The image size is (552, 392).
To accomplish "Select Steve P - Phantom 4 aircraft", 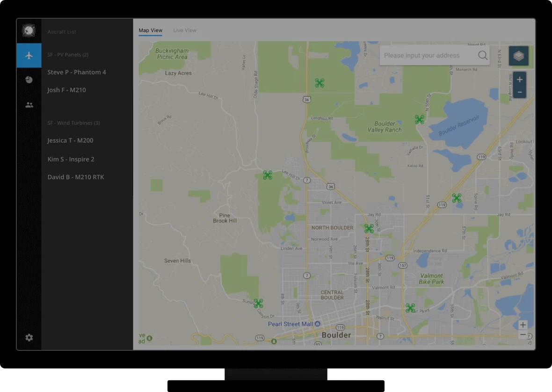I will pyautogui.click(x=77, y=72).
